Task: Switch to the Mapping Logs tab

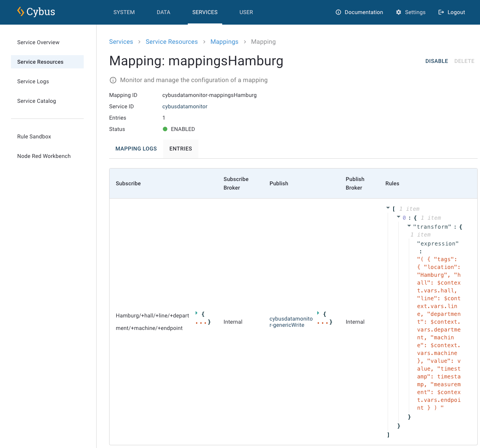Action: click(136, 149)
